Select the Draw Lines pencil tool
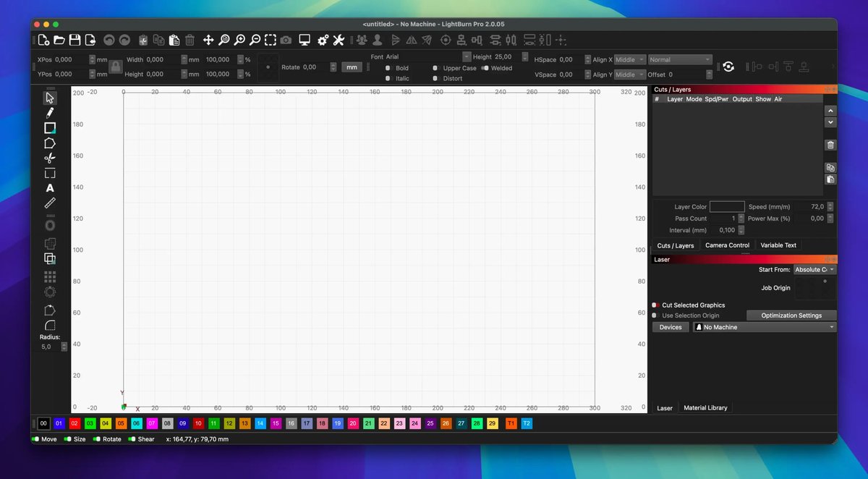Screen dimensions: 868x479 (50, 112)
